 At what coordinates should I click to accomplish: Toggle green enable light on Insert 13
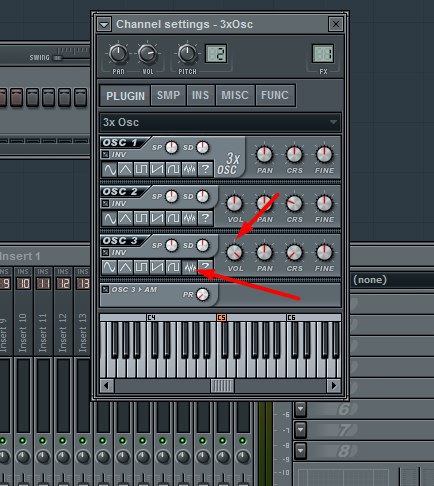[83, 441]
